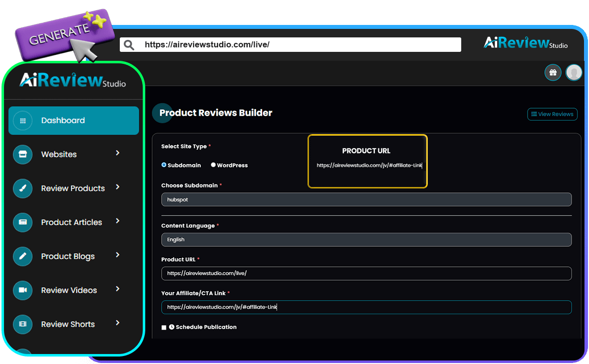Open the Review Videos camera icon
589x364 pixels.
coord(22,290)
